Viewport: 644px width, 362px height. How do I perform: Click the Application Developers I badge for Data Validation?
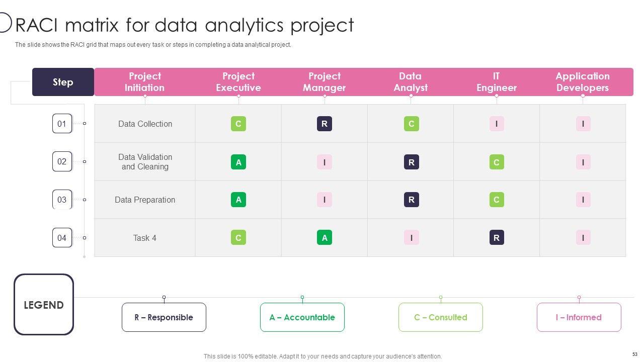[583, 162]
